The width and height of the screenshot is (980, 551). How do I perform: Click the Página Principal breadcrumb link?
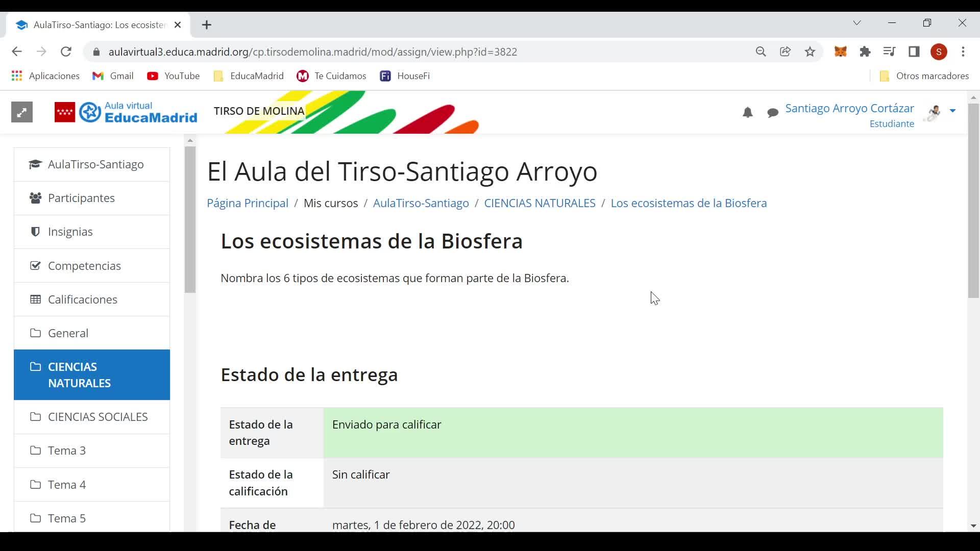[x=248, y=203]
